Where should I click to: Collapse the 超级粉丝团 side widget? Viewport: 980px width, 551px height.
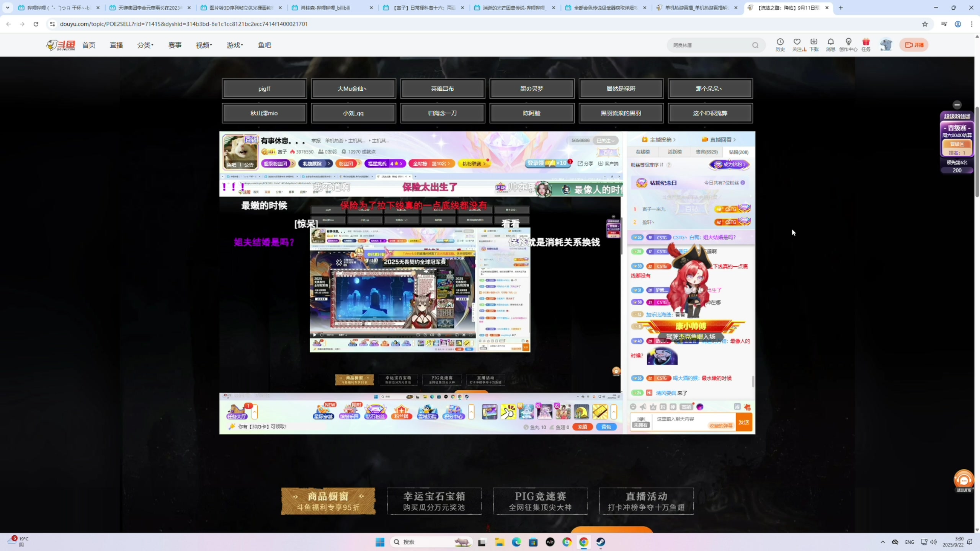(957, 105)
